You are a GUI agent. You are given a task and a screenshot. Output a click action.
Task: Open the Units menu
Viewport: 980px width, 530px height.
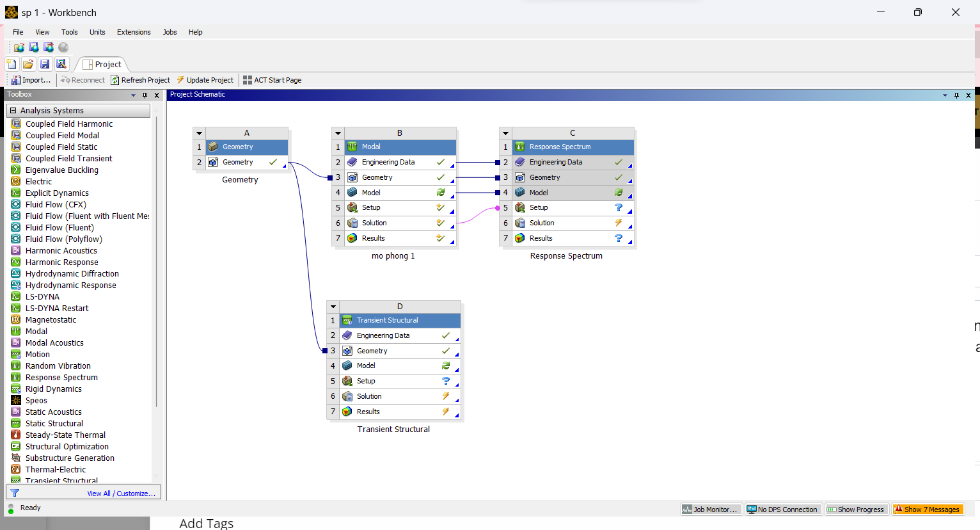97,32
